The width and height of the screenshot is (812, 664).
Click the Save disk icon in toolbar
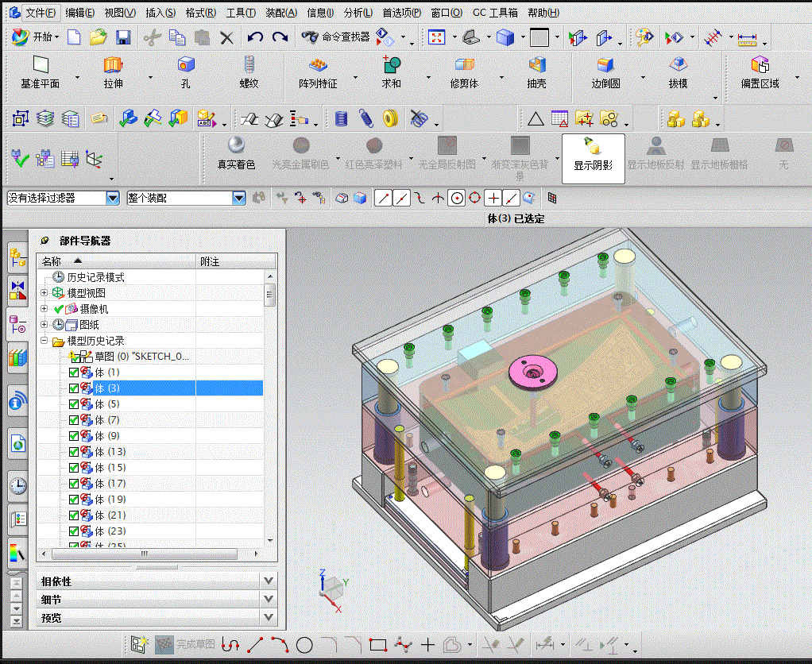pos(123,37)
